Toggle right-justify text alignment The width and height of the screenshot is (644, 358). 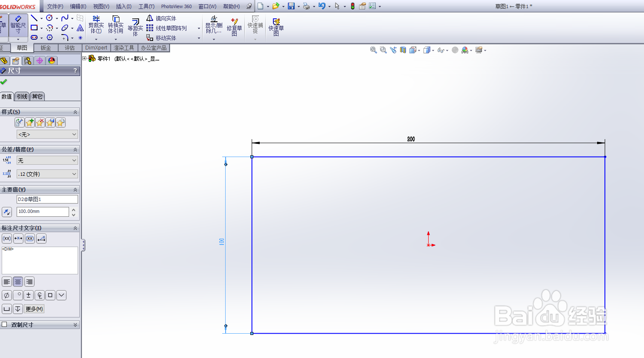point(29,282)
